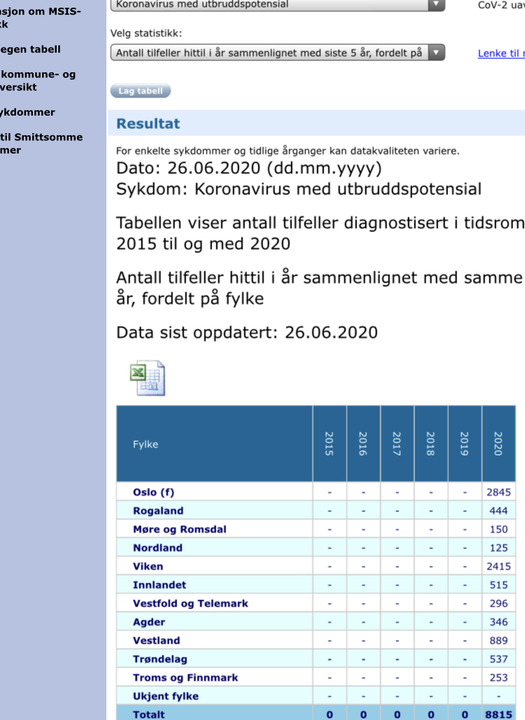Screen dimensions: 525x720
Task: Click the Sykdom: Koronavirus line
Action: (x=299, y=189)
